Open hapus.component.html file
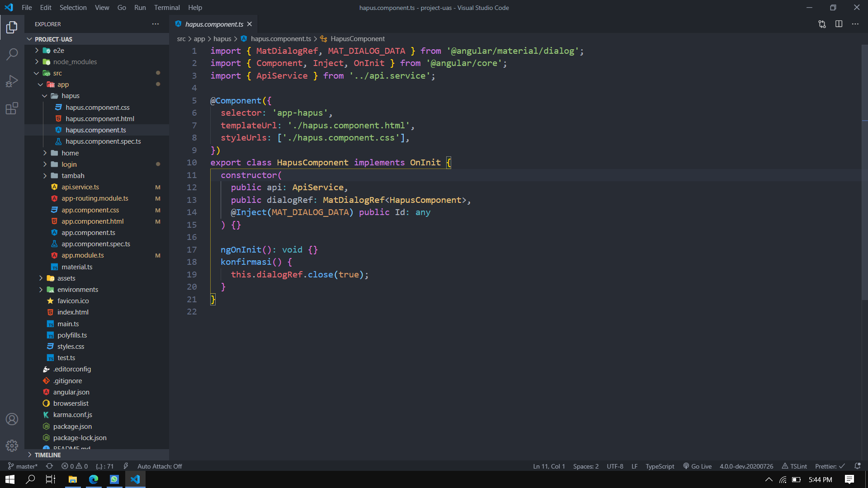 click(97, 119)
